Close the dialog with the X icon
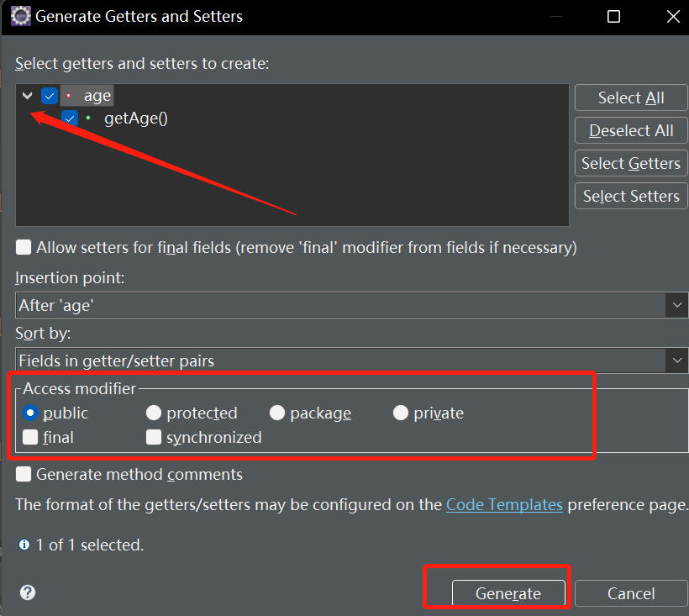 tap(673, 17)
